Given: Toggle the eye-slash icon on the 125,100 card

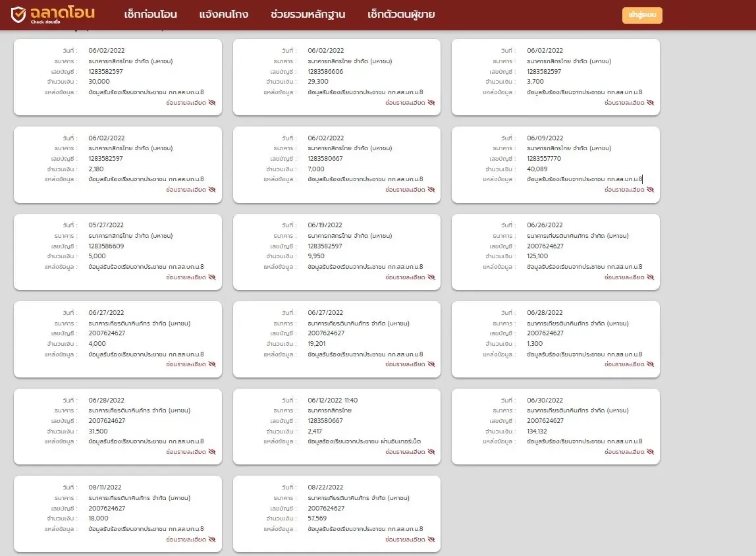Looking at the screenshot, I should tap(651, 277).
